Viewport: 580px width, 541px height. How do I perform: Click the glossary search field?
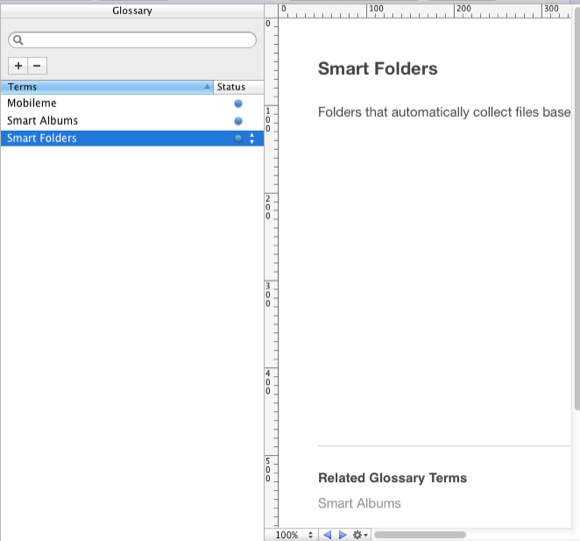tap(132, 40)
